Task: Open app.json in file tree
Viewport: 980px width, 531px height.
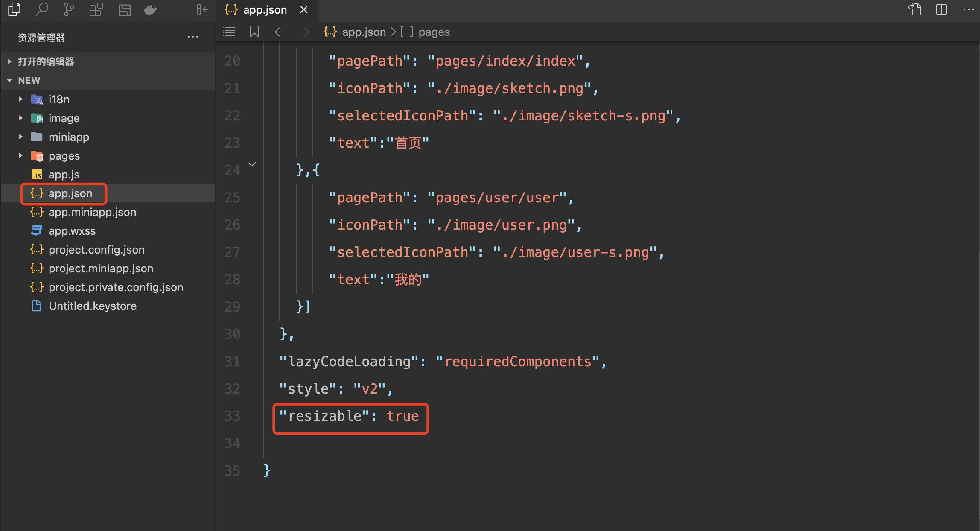Action: click(108, 193)
